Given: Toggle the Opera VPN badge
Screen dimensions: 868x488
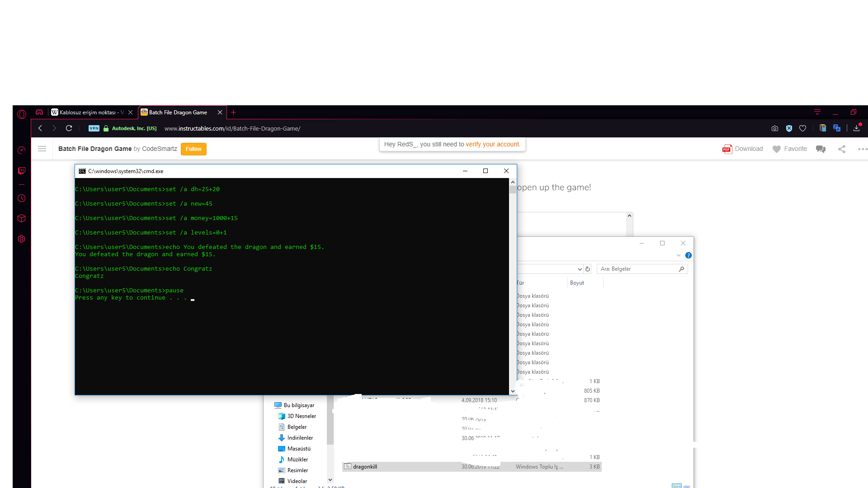Looking at the screenshot, I should pyautogui.click(x=94, y=128).
